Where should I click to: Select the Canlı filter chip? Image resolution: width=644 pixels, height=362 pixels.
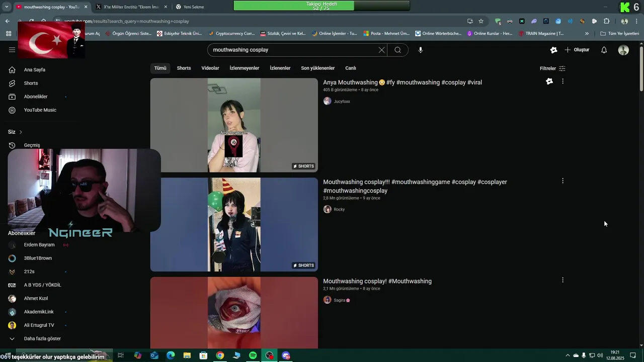351,68
